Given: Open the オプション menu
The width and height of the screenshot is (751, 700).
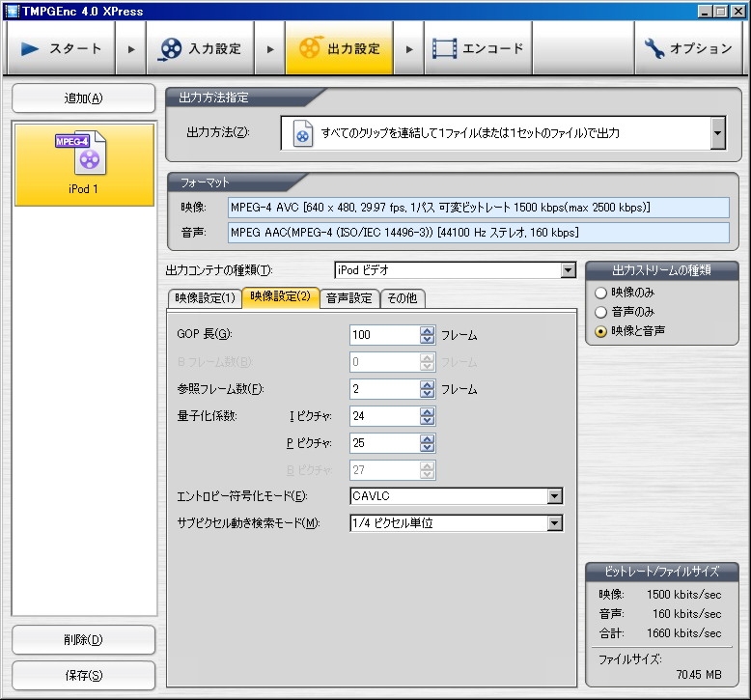Looking at the screenshot, I should [x=689, y=49].
